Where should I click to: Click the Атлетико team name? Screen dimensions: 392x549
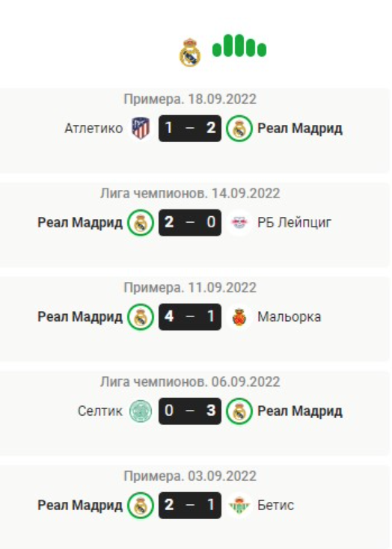click(94, 128)
